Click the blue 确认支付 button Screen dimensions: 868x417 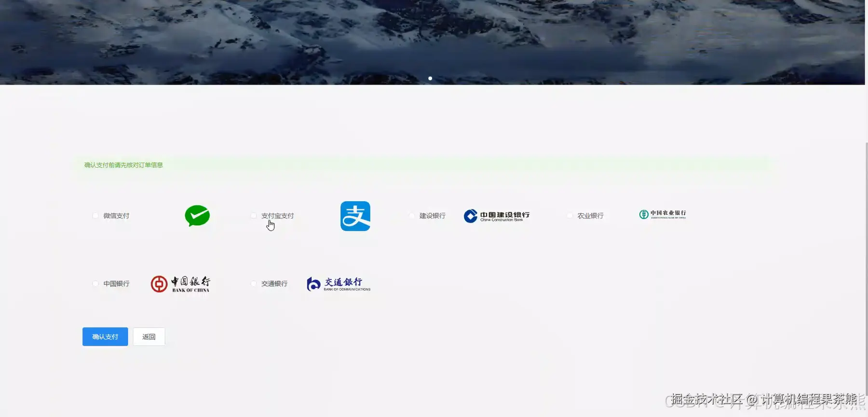click(105, 337)
